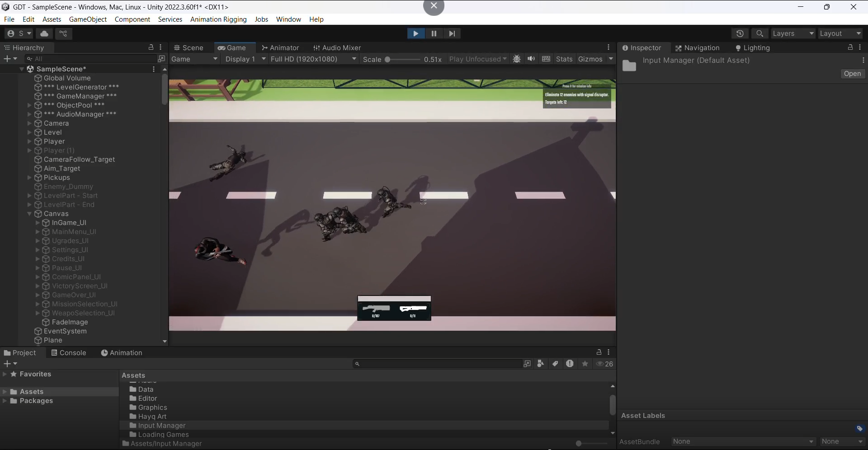The image size is (868, 450).
Task: Toggle Gizmos in Game view
Action: (590, 59)
